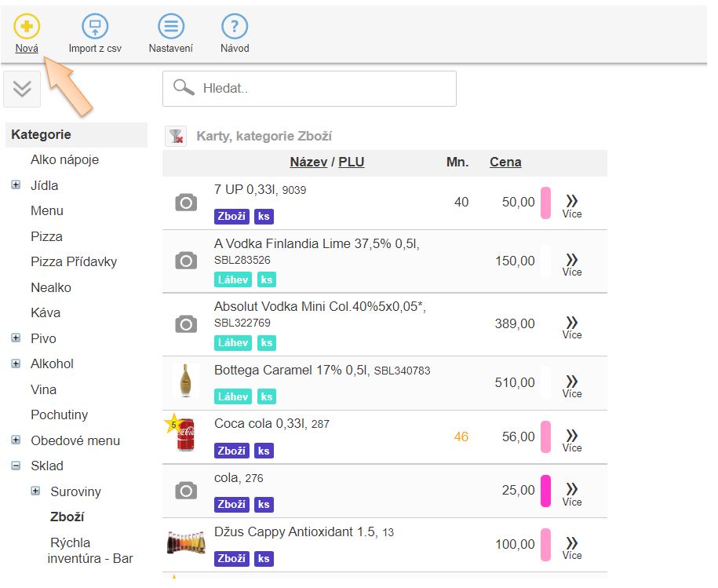This screenshot has height=588, width=718.
Task: Click the Bottega Caramel bottle thumbnail
Action: (x=186, y=382)
